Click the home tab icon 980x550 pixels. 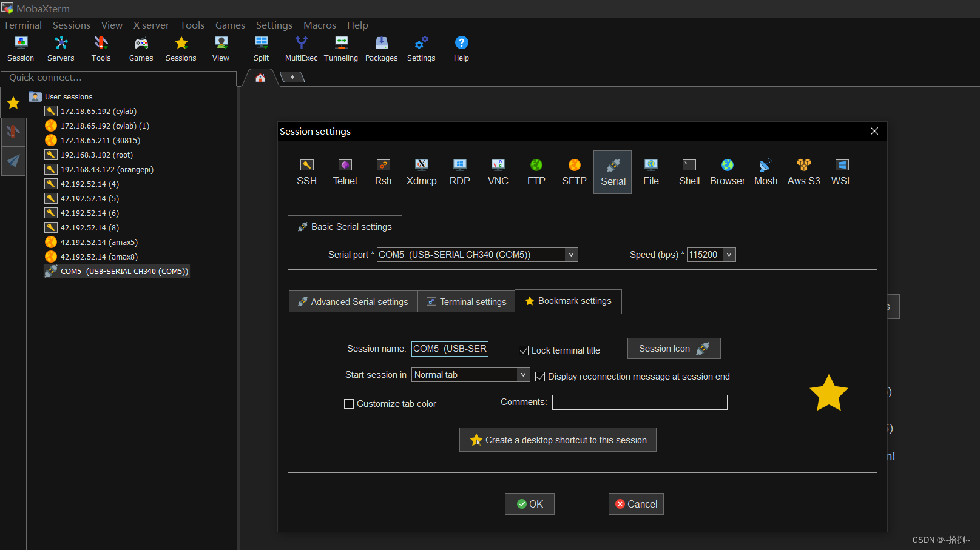click(x=260, y=78)
